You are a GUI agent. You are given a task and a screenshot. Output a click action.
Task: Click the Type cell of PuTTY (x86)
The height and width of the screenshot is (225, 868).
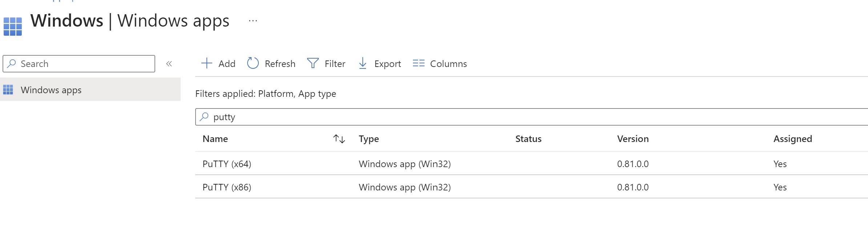click(405, 187)
